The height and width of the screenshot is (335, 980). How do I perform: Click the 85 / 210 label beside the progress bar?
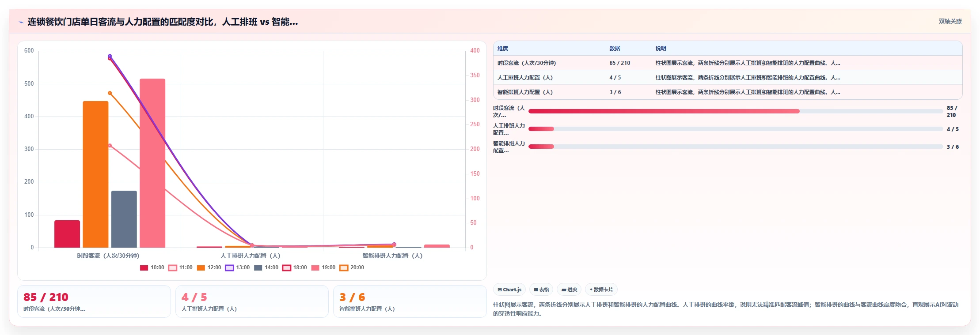click(x=952, y=112)
